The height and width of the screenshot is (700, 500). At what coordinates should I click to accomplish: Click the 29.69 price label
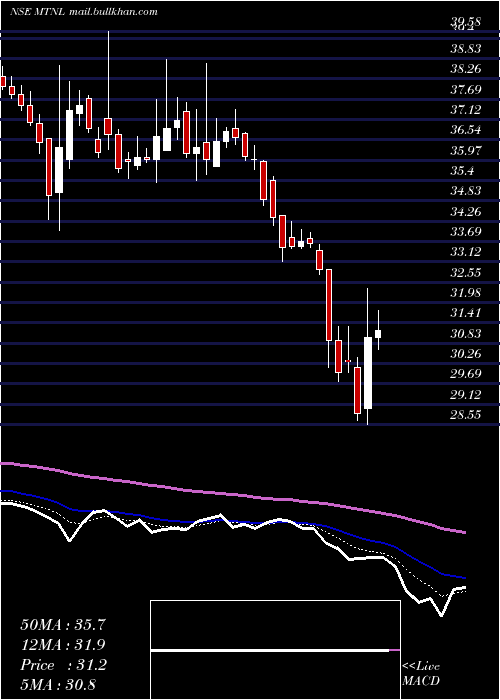point(466,374)
